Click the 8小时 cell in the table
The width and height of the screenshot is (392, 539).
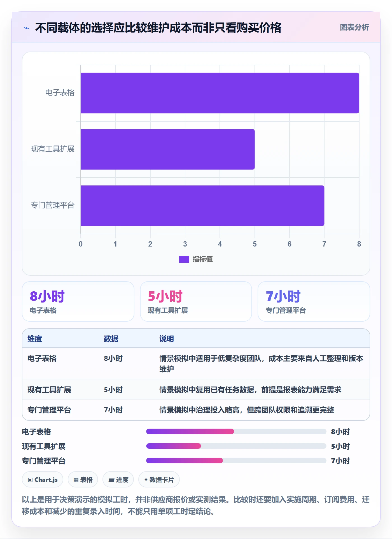click(113, 358)
